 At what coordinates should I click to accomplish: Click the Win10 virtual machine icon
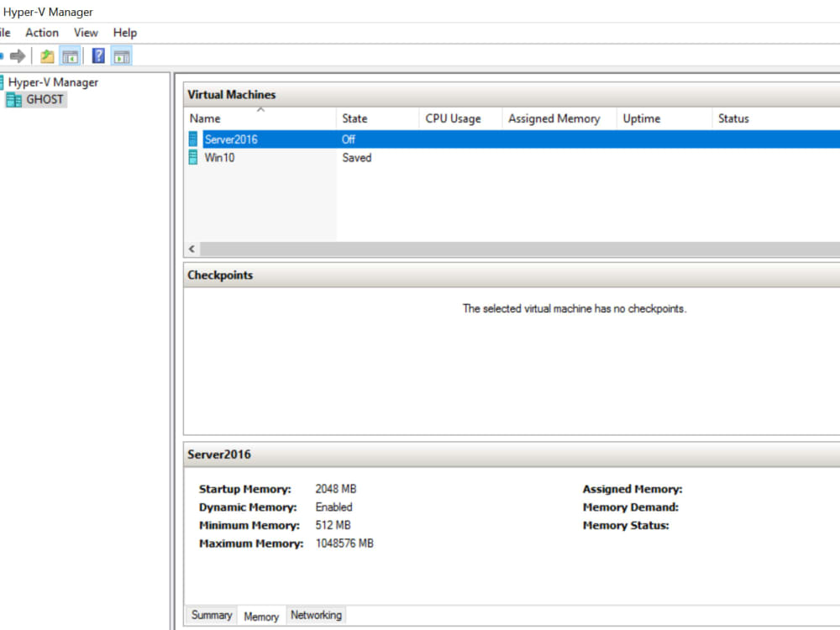pyautogui.click(x=193, y=158)
